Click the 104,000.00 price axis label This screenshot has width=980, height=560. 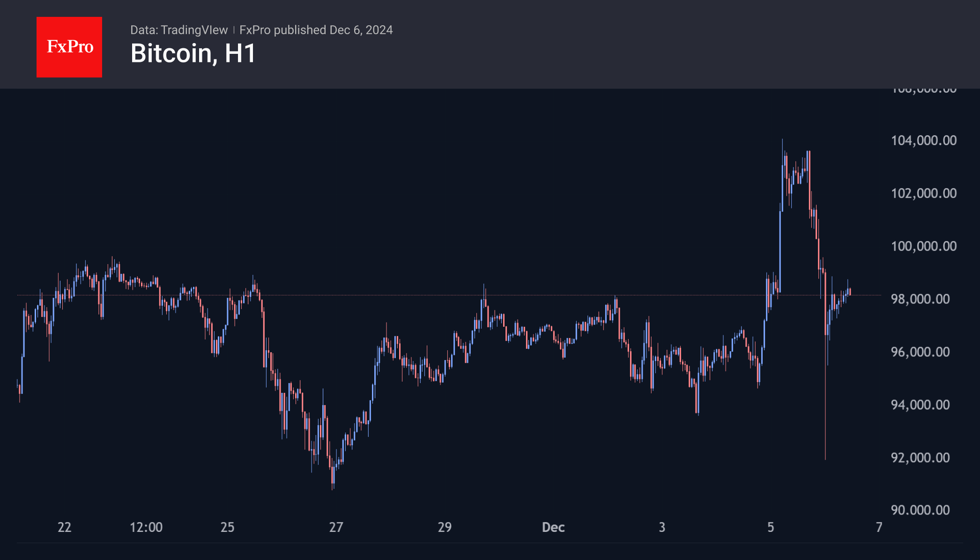tap(923, 140)
